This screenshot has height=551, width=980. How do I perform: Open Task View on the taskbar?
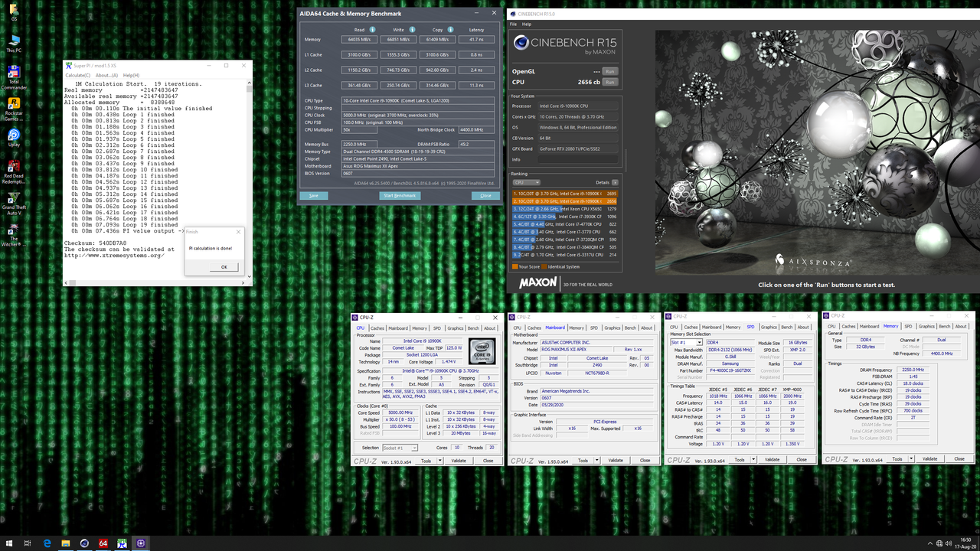pos(28,543)
